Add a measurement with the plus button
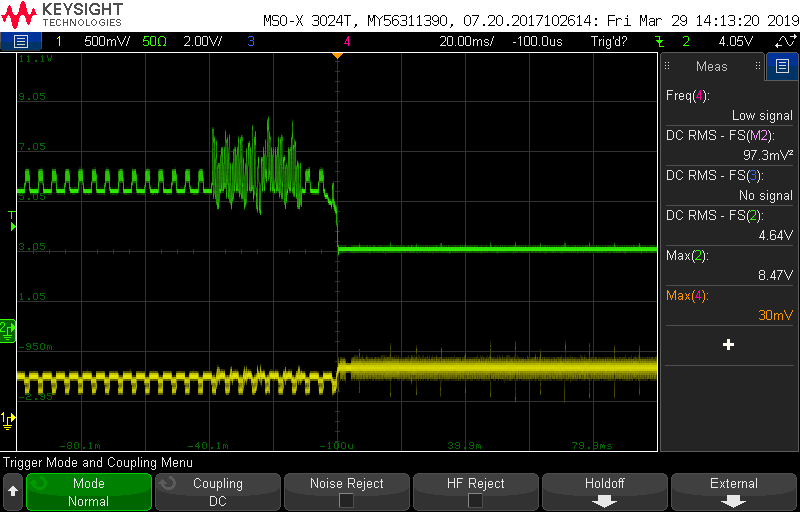Screen dimensions: 800x512 click(x=729, y=345)
